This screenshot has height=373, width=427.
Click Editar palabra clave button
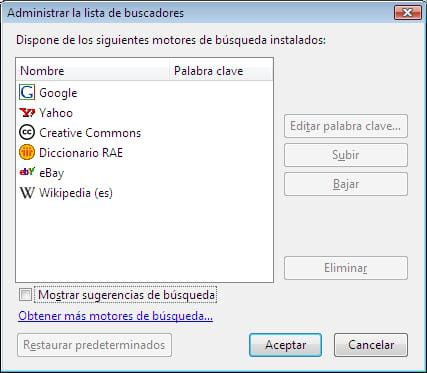346,126
